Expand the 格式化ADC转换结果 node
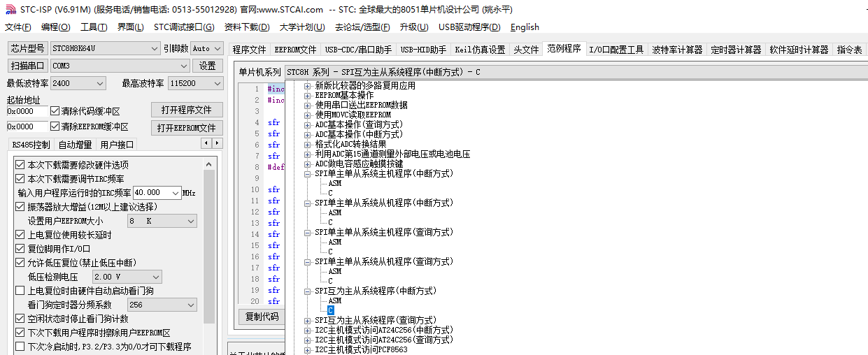 click(x=308, y=144)
